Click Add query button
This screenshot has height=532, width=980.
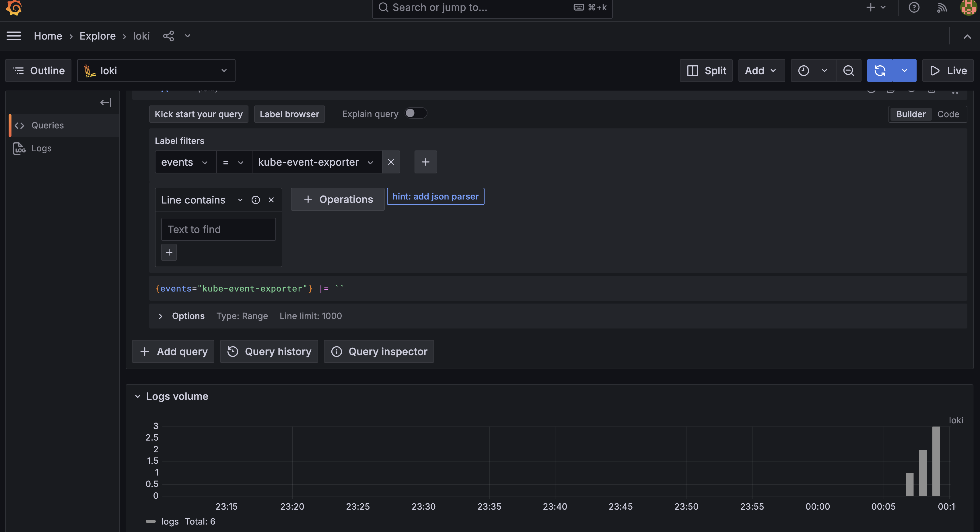173,351
